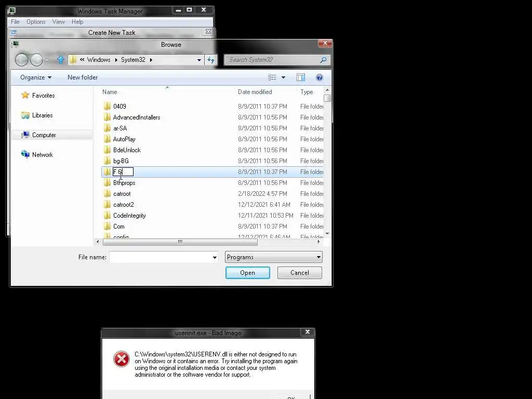
Task: Change view with the view icon
Action: click(272, 77)
